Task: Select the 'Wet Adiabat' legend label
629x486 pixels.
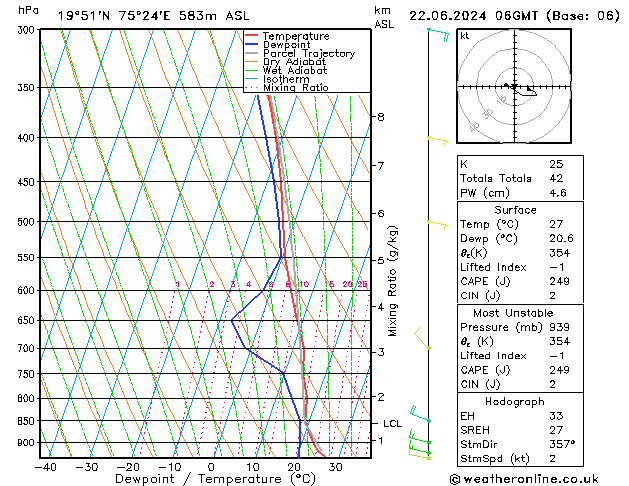Action: point(295,70)
